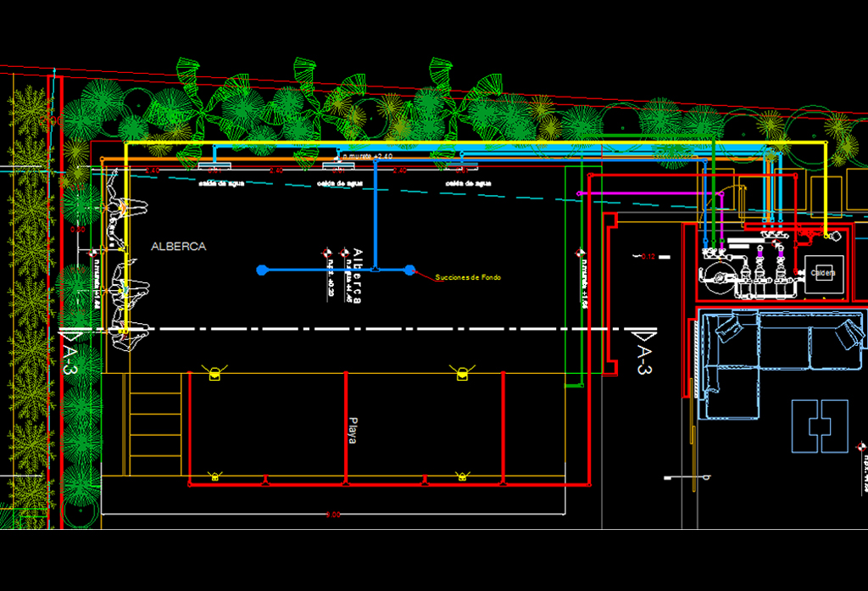Select the horizontal ALBERCA text label
The image size is (868, 591).
point(178,247)
